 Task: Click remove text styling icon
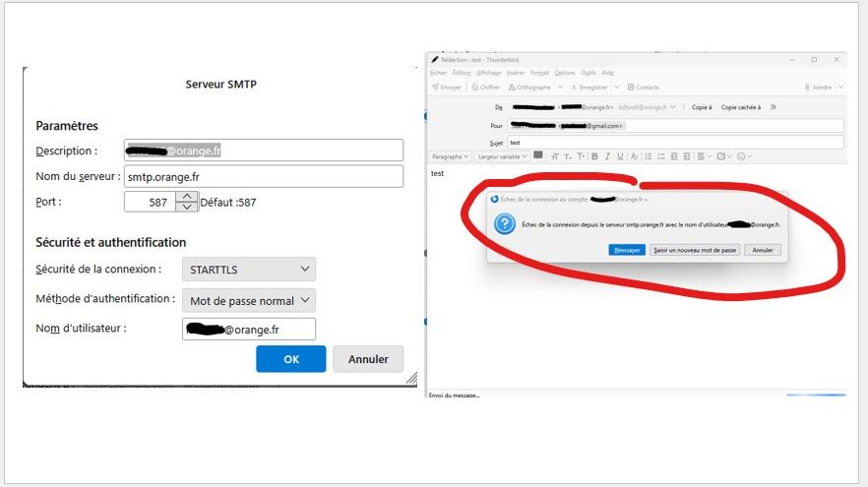634,156
